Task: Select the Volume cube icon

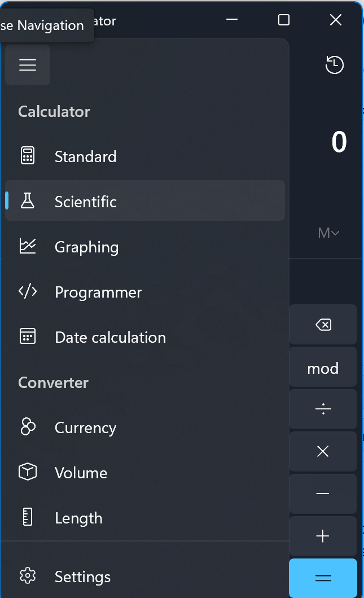Action: tap(28, 472)
